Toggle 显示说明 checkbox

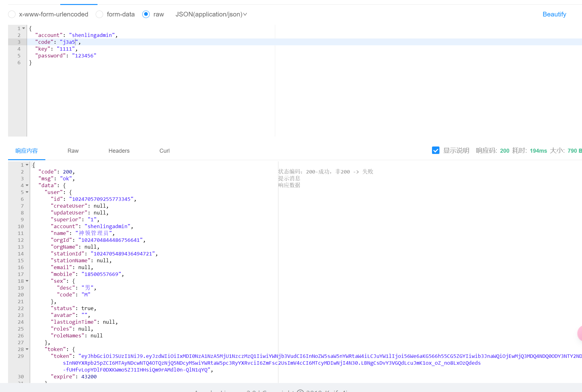coord(436,151)
